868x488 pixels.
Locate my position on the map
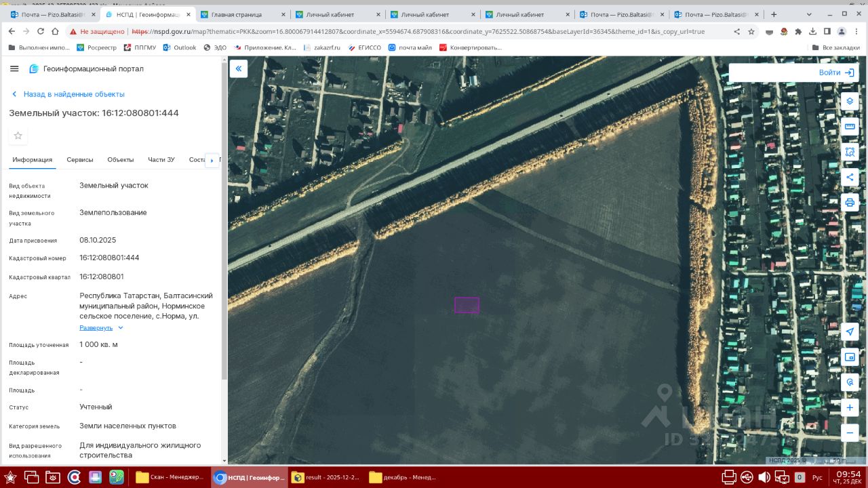[850, 331]
